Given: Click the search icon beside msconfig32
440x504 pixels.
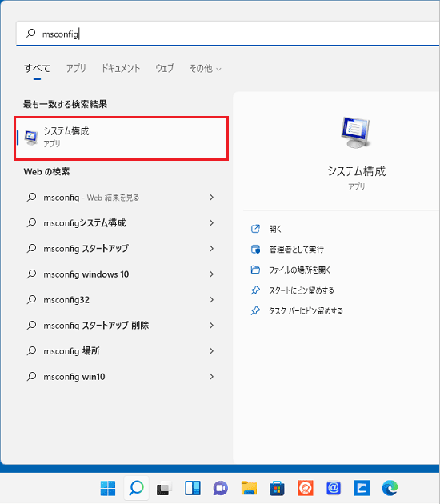Looking at the screenshot, I should 31,299.
